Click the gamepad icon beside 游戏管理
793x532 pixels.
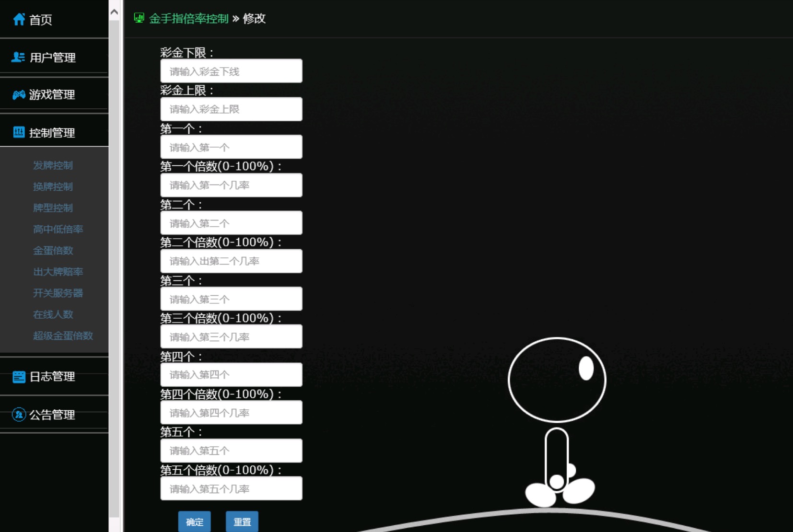click(18, 94)
